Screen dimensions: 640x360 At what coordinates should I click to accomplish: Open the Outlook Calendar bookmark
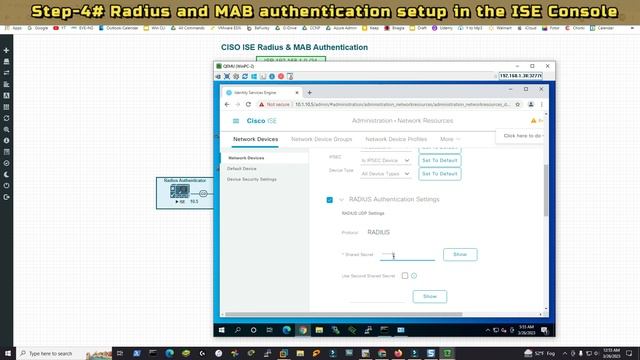pyautogui.click(x=119, y=28)
